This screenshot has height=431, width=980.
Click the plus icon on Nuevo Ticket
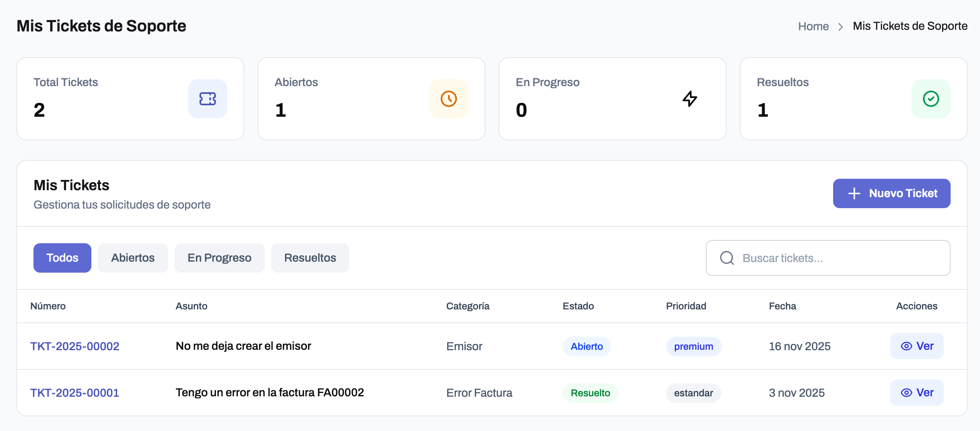(854, 193)
